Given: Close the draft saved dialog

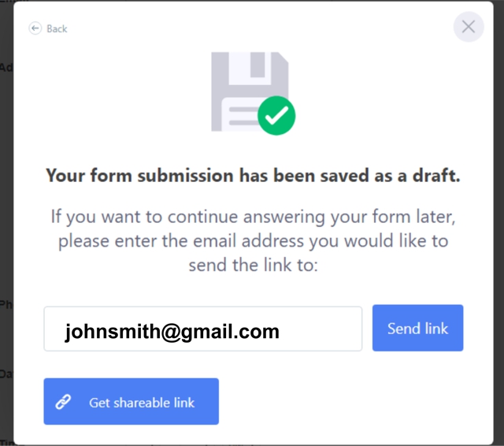Looking at the screenshot, I should tap(468, 27).
